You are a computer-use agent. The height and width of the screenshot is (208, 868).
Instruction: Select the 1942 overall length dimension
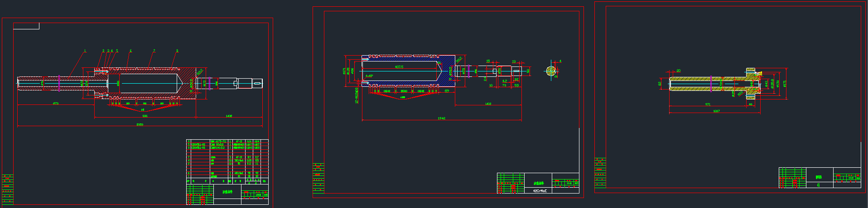(x=441, y=118)
